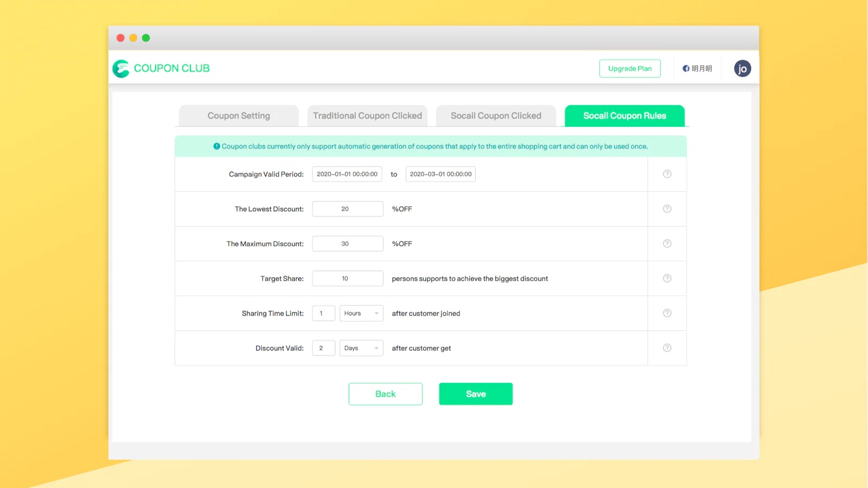Screen dimensions: 868x488
Task: Click the 'Discount Valid:' label
Action: click(279, 348)
